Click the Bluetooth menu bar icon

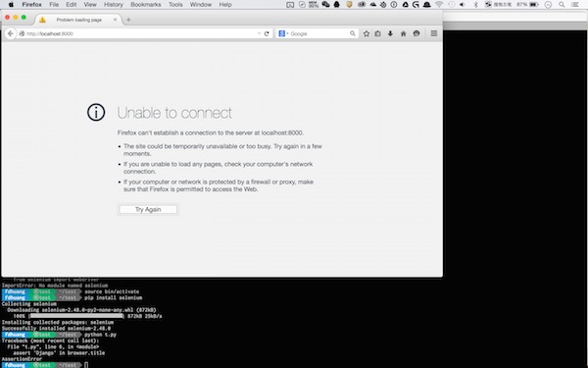coord(476,5)
